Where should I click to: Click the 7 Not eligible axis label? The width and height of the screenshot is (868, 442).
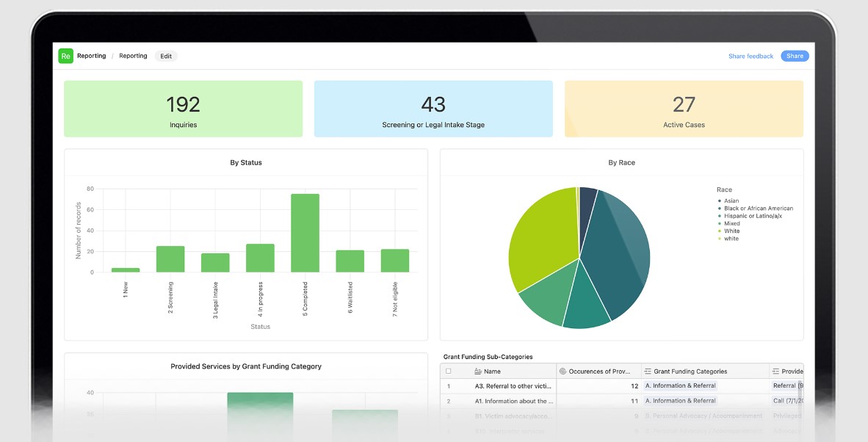coord(394,299)
